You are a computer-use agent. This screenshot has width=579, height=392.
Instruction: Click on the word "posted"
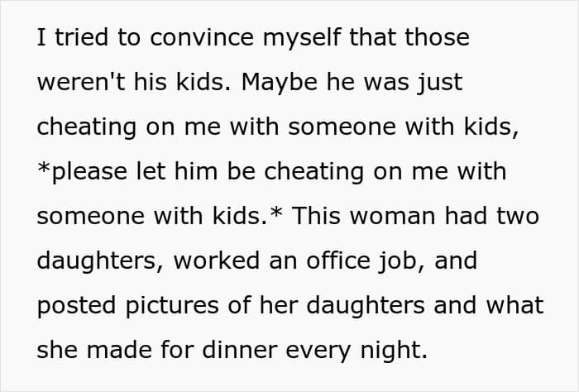coord(73,305)
